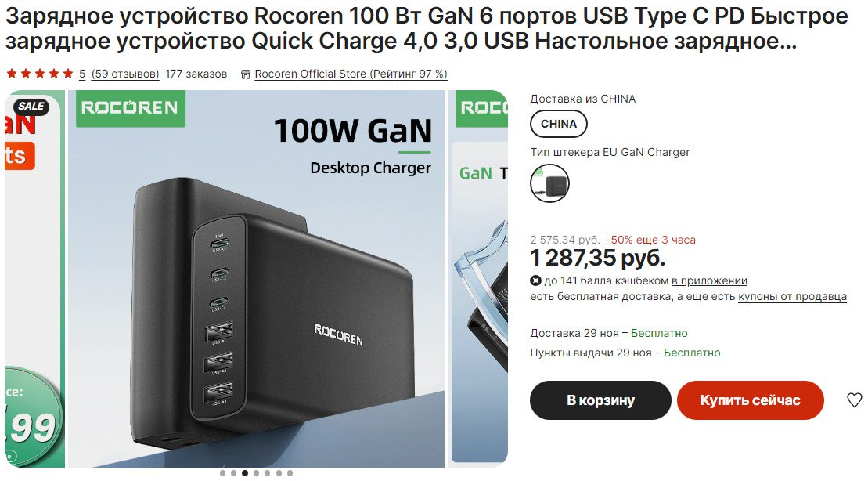This screenshot has width=868, height=481.
Task: Add product to wishlist with heart icon
Action: click(854, 400)
